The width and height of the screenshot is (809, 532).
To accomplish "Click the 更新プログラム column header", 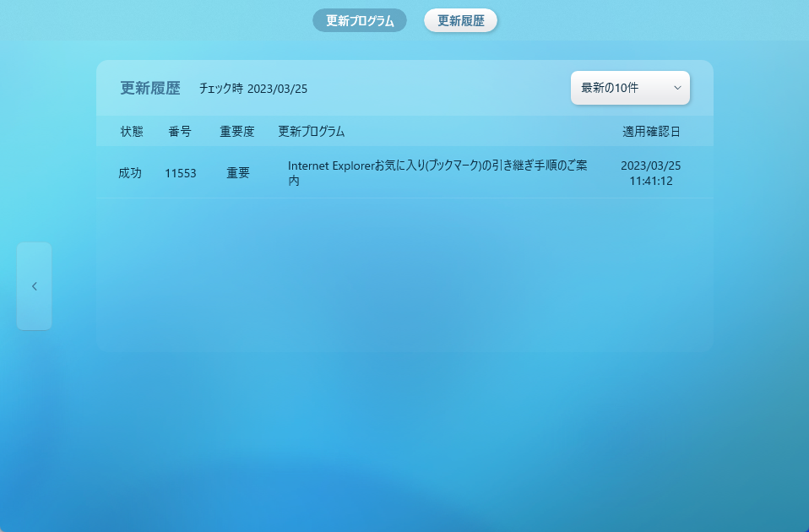I will [x=311, y=132].
